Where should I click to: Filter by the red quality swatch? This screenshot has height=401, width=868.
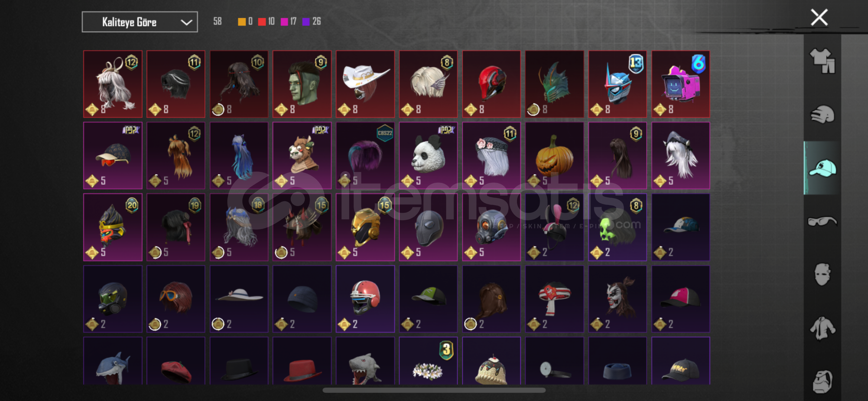coord(262,22)
